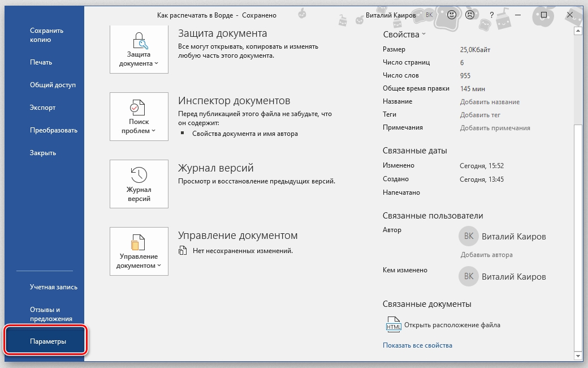Image resolution: width=588 pixels, height=368 pixels.
Task: Open the Печать menu item
Action: pyautogui.click(x=41, y=62)
